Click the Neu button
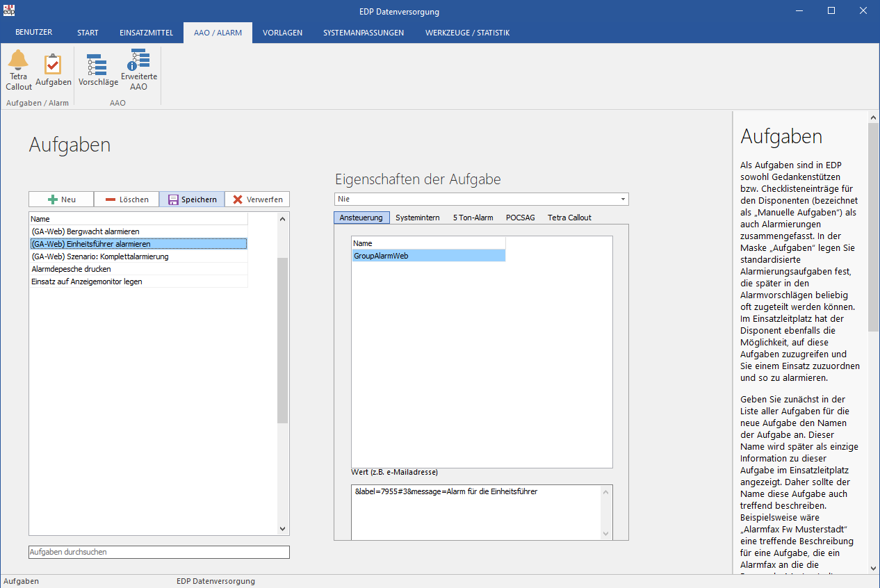Viewport: 880px width, 588px height. [61, 199]
